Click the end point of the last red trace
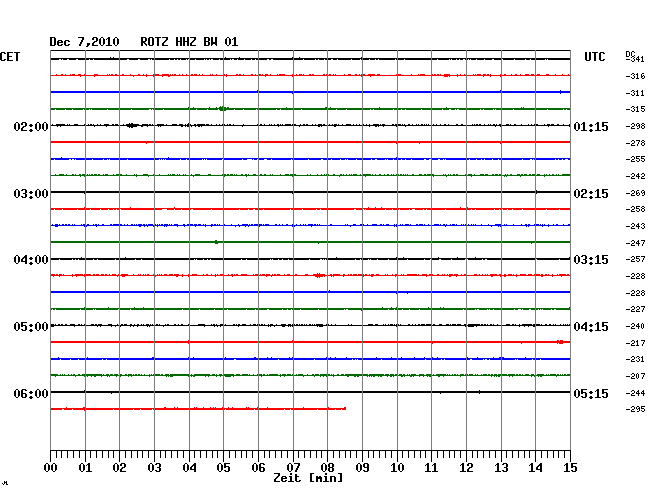This screenshot has height=494, width=650. 345,409
